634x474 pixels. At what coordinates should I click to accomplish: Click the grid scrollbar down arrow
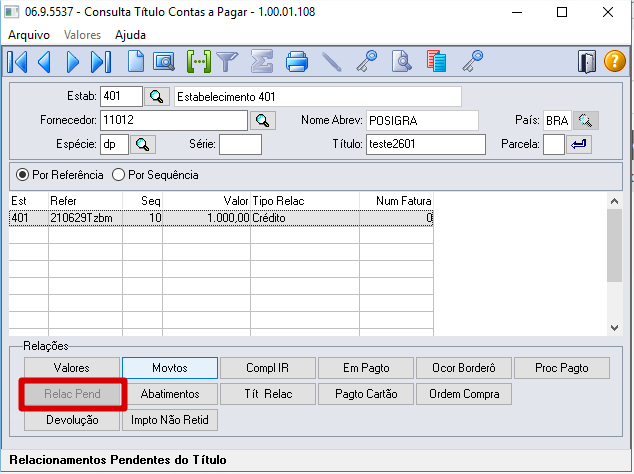(x=615, y=328)
